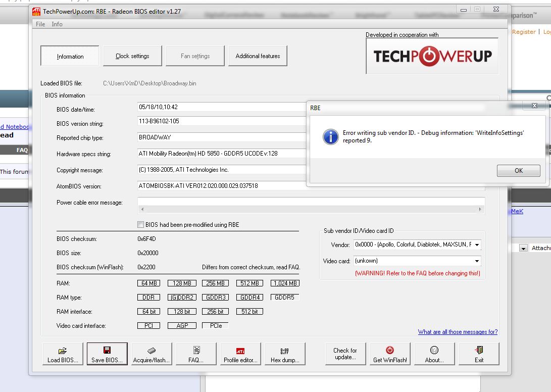
Task: Click the DDR RAM type indicator
Action: pyautogui.click(x=148, y=298)
